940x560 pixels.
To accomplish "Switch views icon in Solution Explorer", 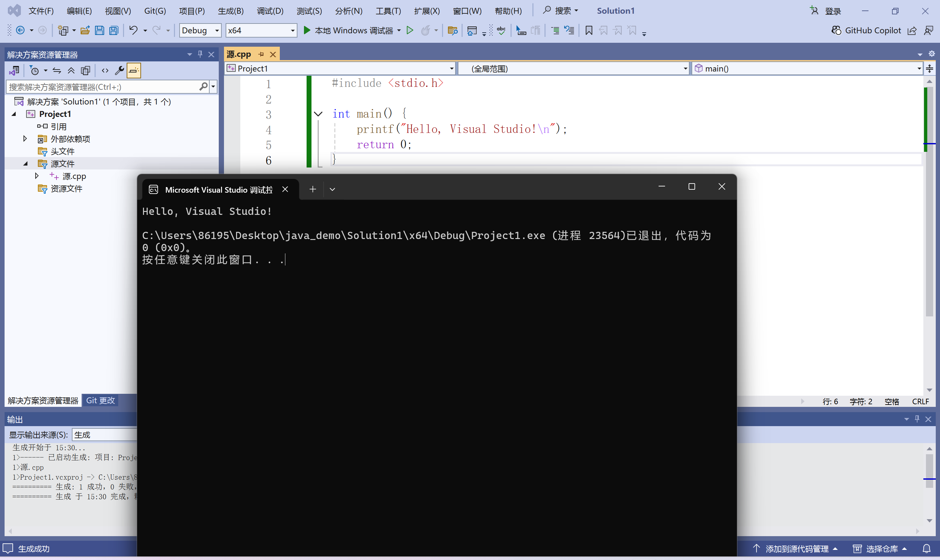I will click(14, 71).
